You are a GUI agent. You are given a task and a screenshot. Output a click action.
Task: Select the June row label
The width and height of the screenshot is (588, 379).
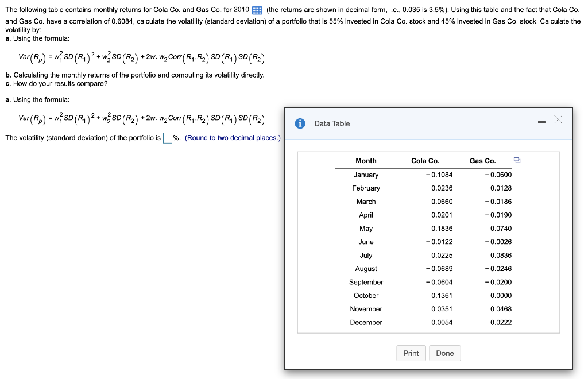366,242
